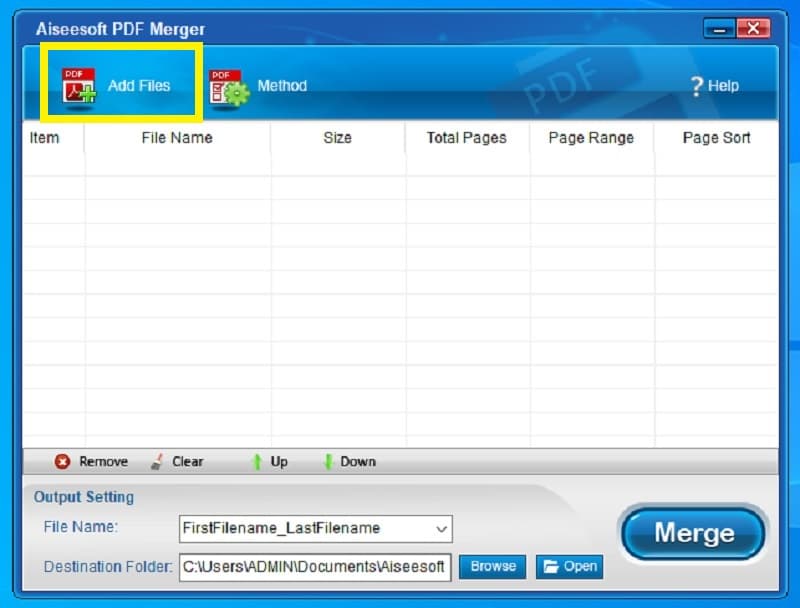Image resolution: width=800 pixels, height=608 pixels.
Task: Click the Add Files PDF icon
Action: click(x=79, y=86)
